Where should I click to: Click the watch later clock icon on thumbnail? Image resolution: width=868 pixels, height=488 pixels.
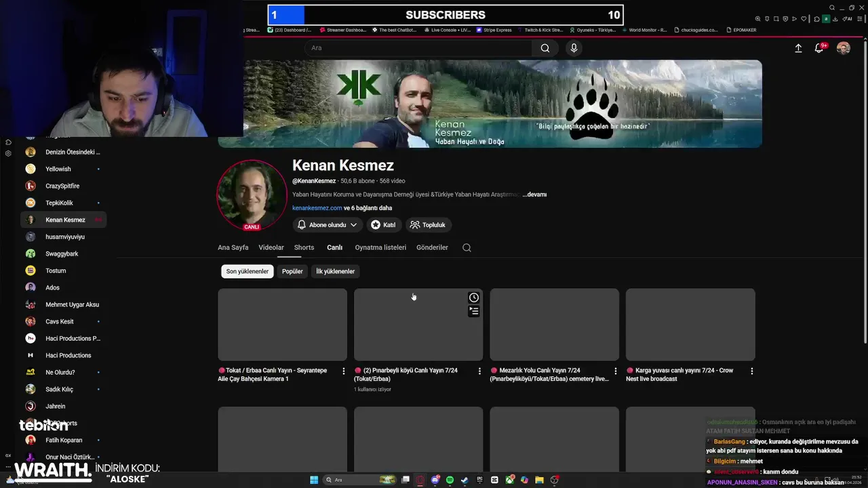click(x=474, y=298)
